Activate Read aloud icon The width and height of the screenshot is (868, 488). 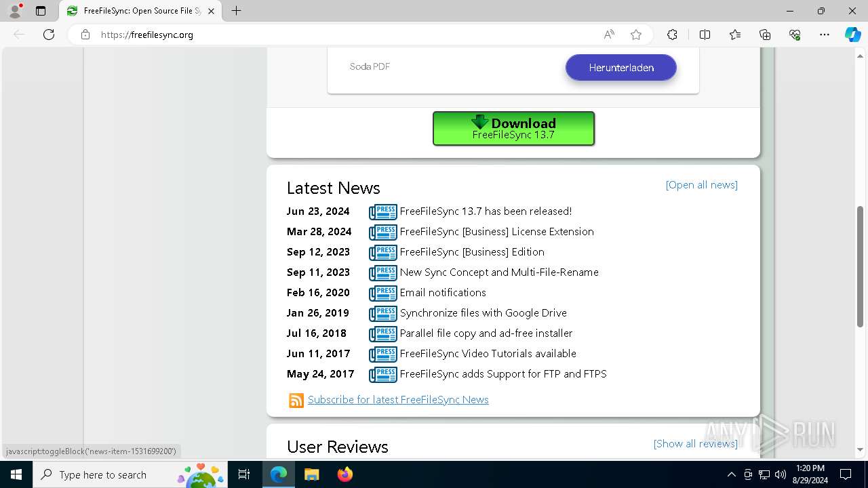(x=609, y=35)
